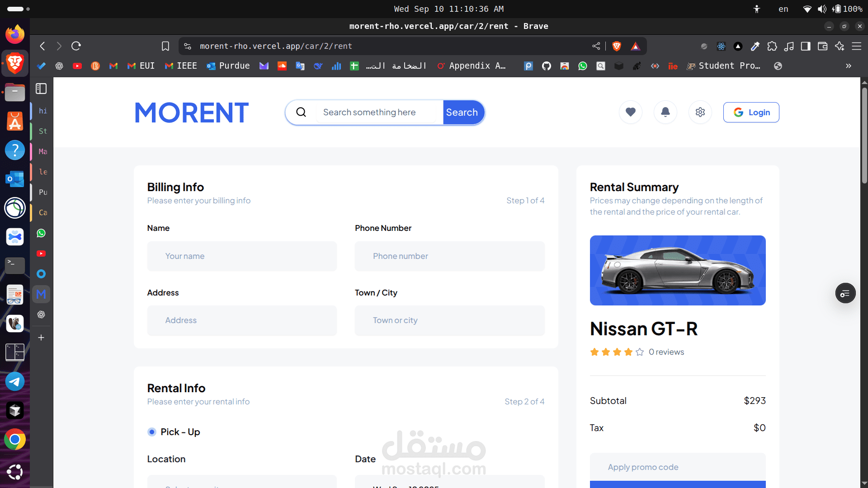Open the EUI bookmark
The width and height of the screenshot is (868, 488).
click(x=141, y=66)
